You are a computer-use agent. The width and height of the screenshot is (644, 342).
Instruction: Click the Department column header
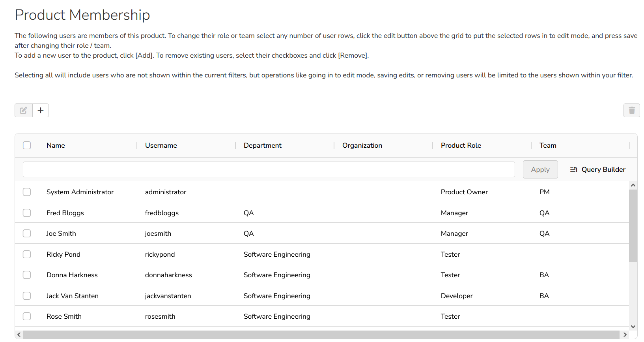[262, 145]
